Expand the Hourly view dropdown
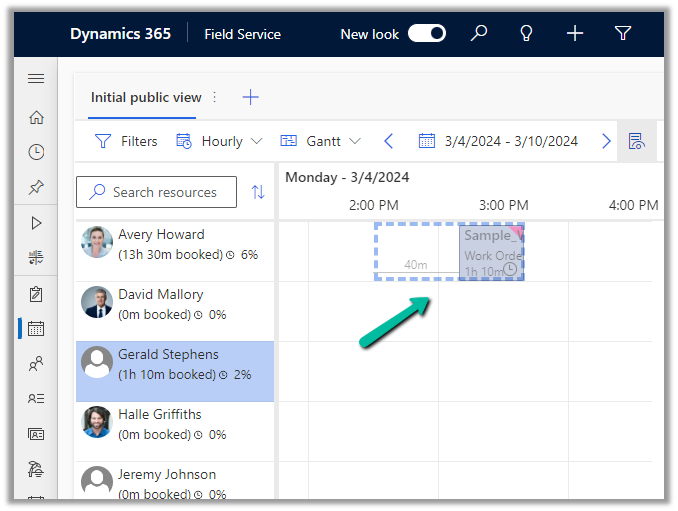 (219, 141)
